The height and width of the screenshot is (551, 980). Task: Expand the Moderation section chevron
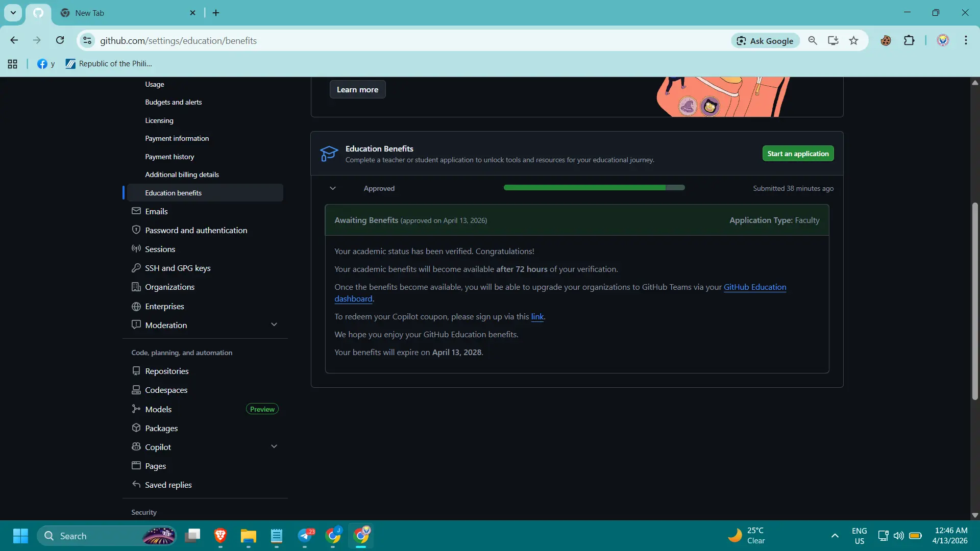(274, 324)
